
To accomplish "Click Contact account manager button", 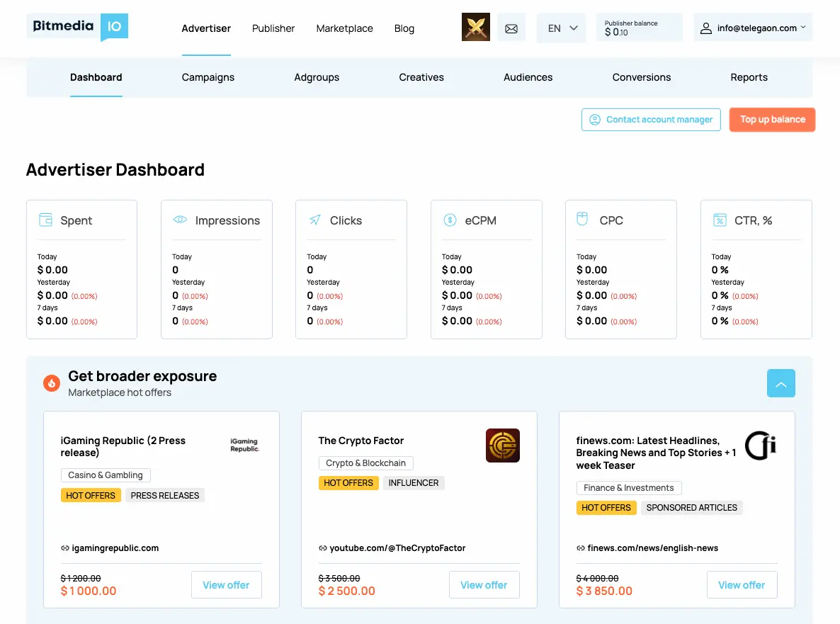I will pos(651,120).
